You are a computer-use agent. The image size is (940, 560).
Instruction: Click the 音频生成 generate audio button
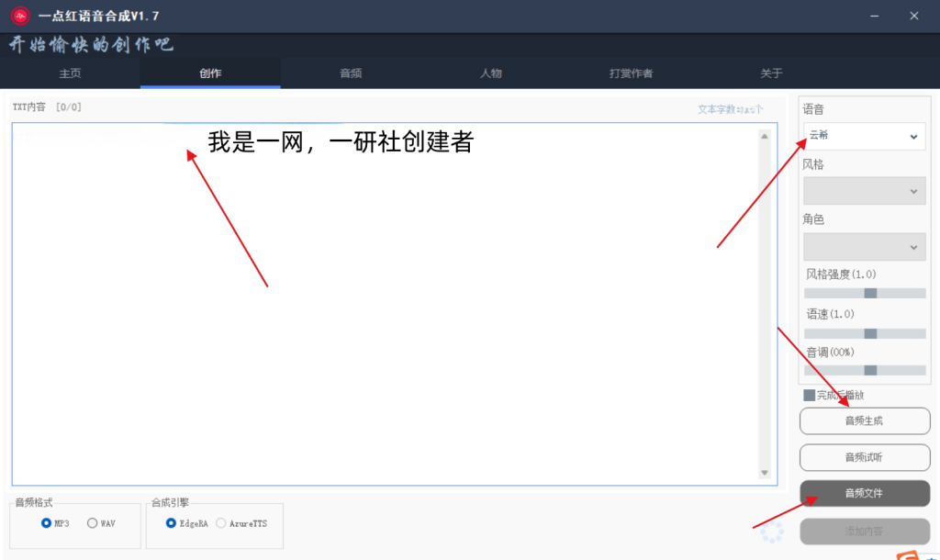coord(864,420)
